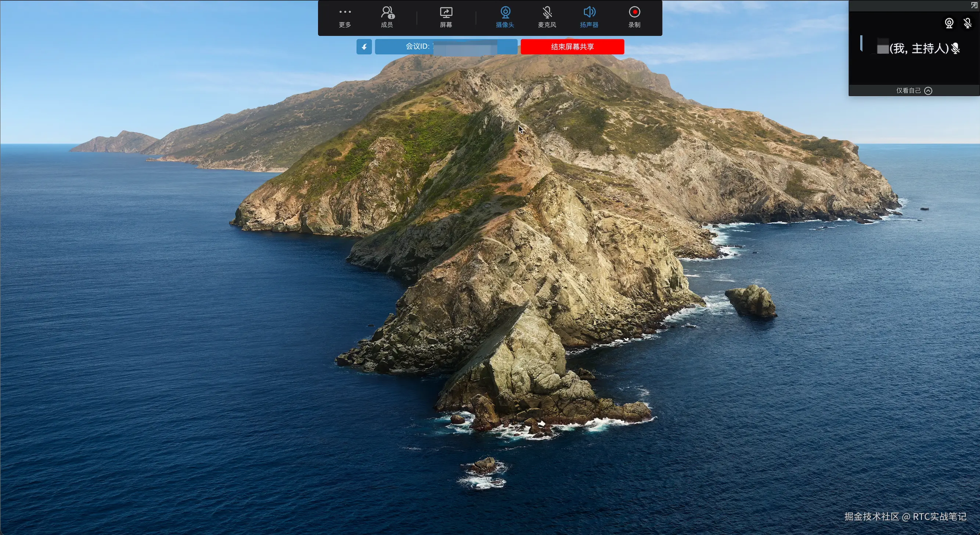
Task: Select the (我, 主持人) participant name
Action: tap(919, 49)
